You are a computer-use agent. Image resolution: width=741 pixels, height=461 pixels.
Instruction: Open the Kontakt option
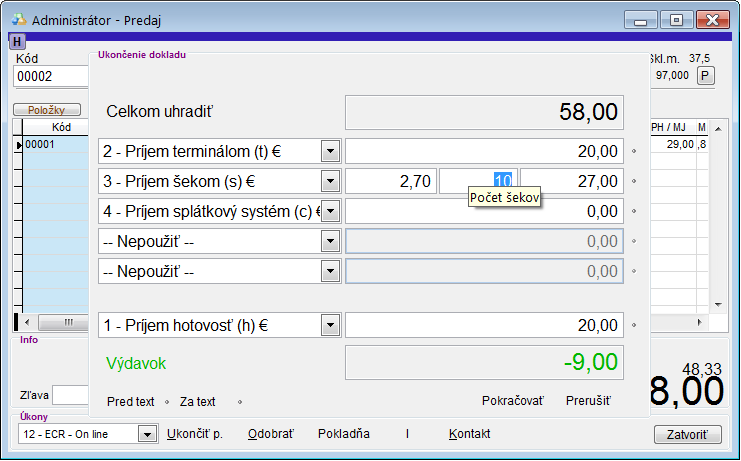(x=469, y=434)
